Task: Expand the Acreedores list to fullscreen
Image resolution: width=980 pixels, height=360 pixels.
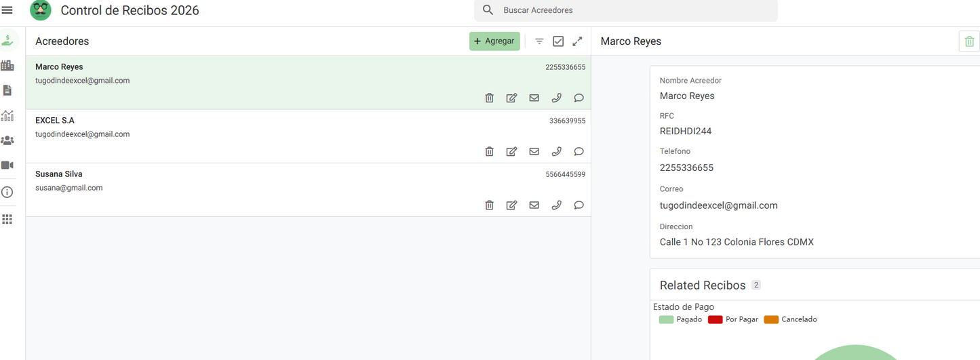Action: coord(577,41)
